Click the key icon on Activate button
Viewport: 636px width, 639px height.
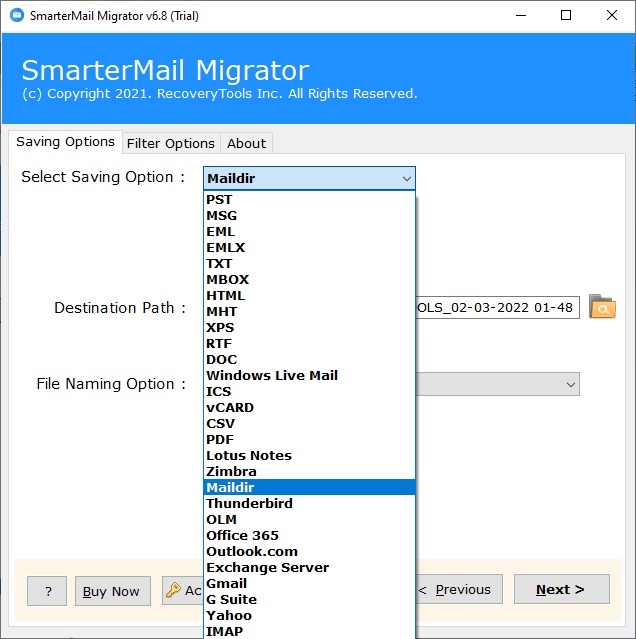[173, 590]
